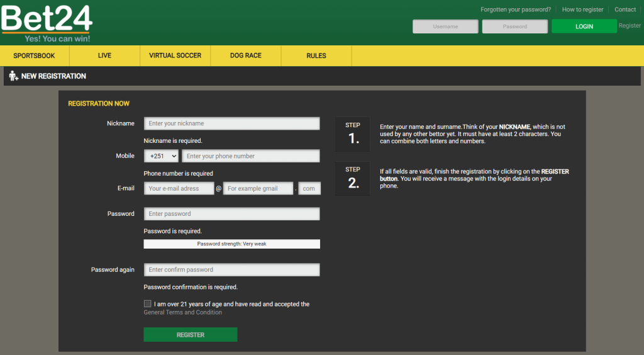Open the Sportsbook menu item
This screenshot has height=355, width=644.
(34, 55)
